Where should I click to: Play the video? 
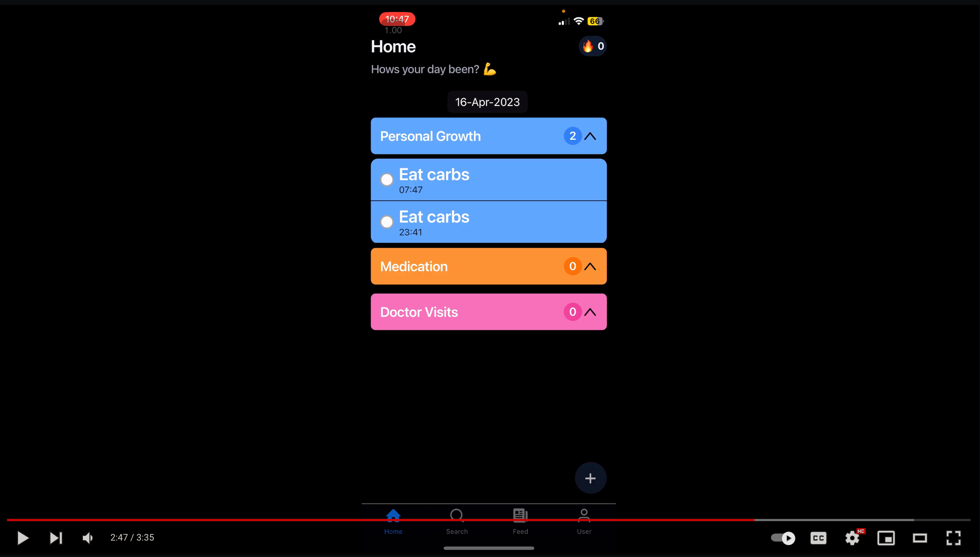pos(23,538)
